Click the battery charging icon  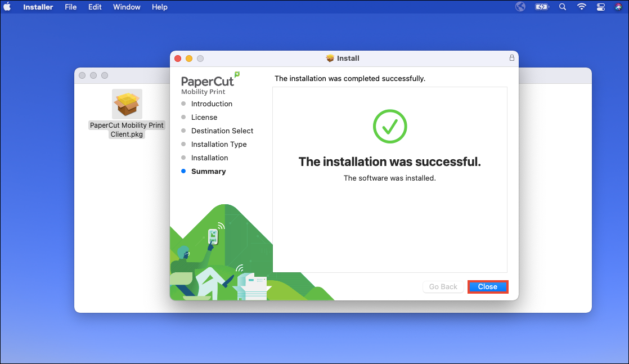[542, 7]
